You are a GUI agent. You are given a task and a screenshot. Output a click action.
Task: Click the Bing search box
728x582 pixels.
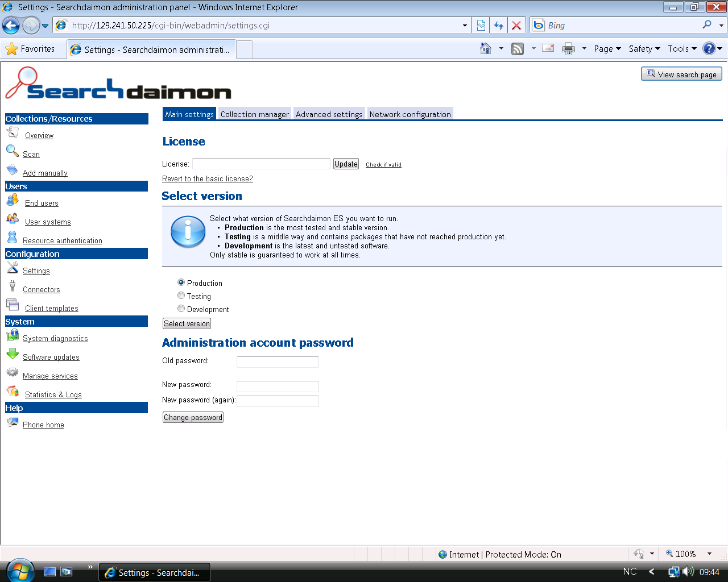pyautogui.click(x=622, y=26)
